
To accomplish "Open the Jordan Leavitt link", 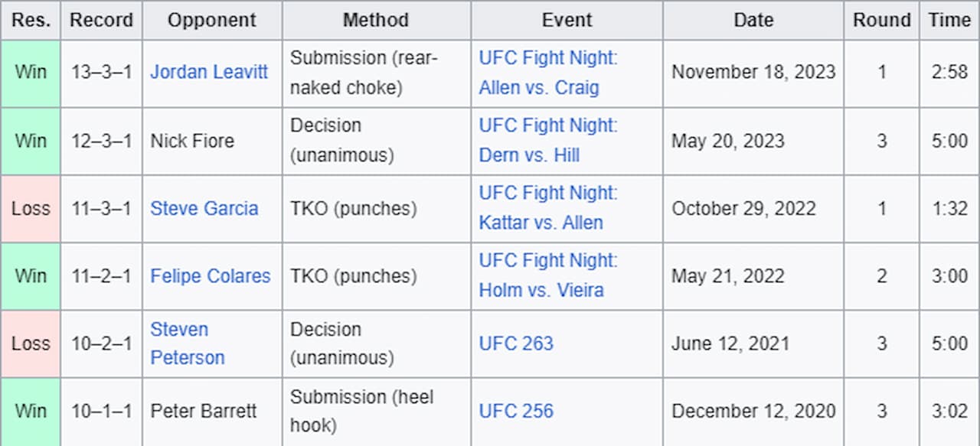I will [x=209, y=73].
